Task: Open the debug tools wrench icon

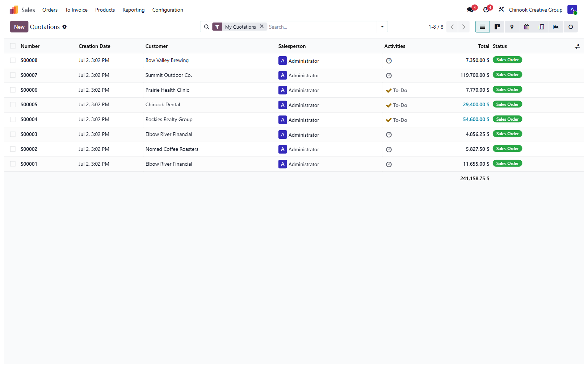Action: [x=501, y=9]
